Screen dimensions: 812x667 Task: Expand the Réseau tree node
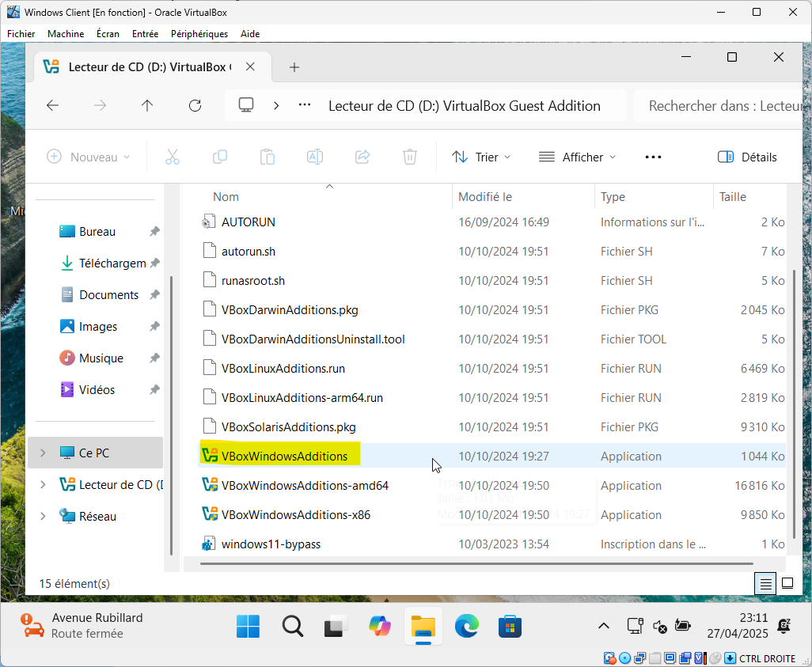(43, 517)
